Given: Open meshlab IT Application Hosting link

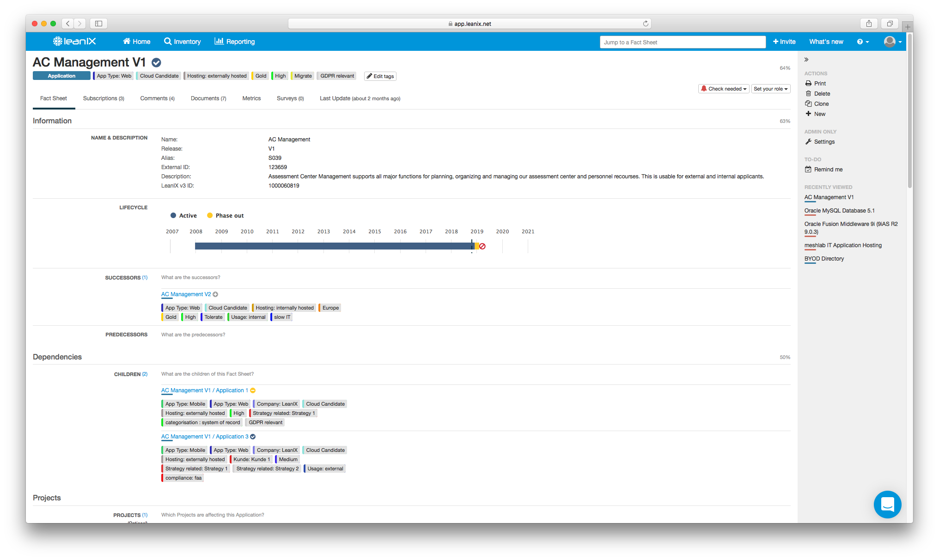Looking at the screenshot, I should [843, 245].
